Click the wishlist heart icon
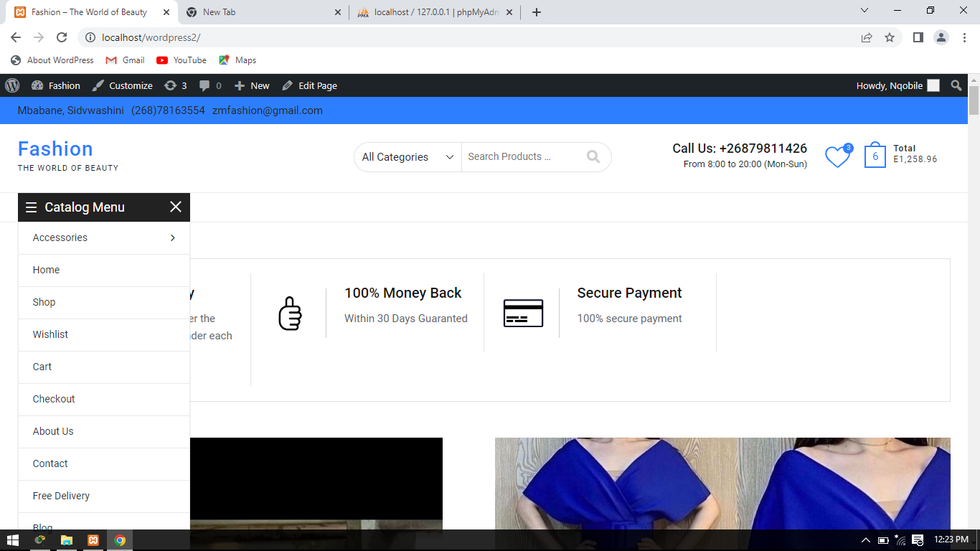The image size is (980, 551). point(837,156)
